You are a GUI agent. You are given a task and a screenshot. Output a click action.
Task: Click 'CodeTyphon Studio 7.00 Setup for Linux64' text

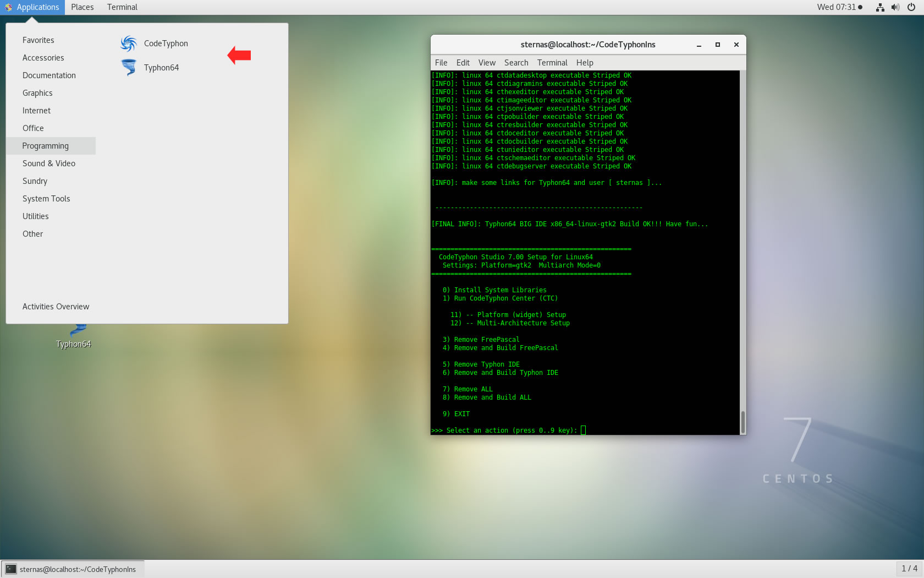click(516, 257)
